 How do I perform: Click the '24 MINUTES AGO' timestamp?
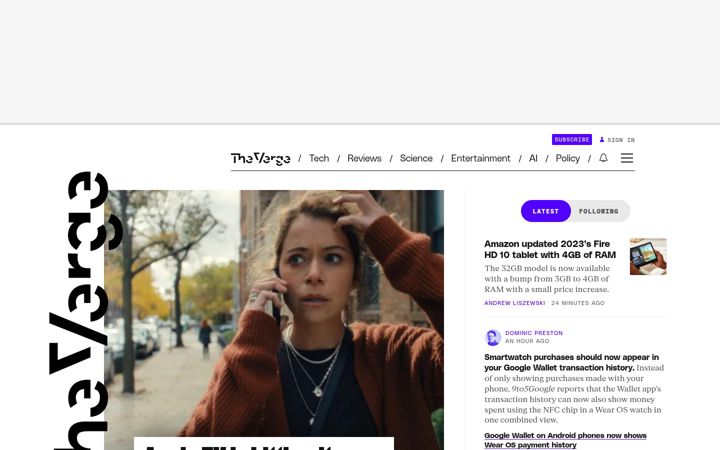coord(578,303)
